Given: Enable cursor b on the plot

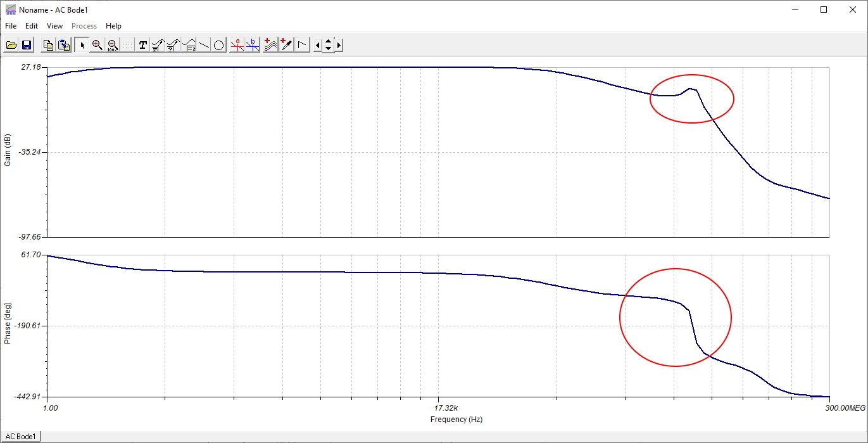Looking at the screenshot, I should click(x=253, y=45).
